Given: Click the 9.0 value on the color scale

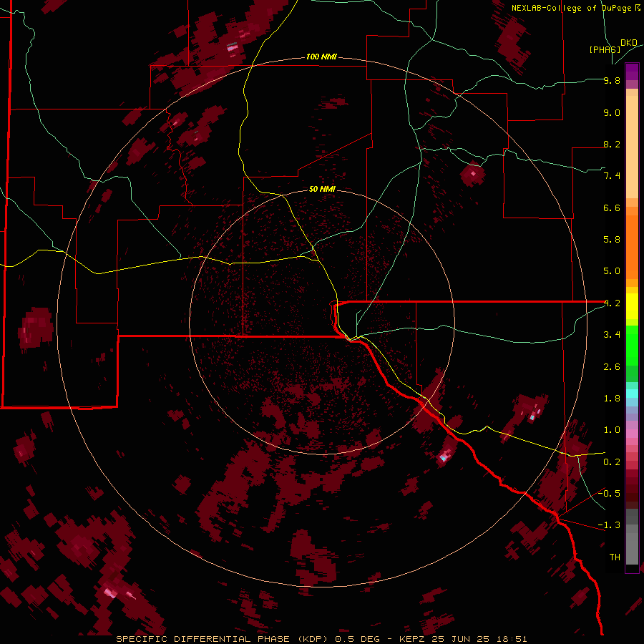Looking at the screenshot, I should [x=612, y=112].
